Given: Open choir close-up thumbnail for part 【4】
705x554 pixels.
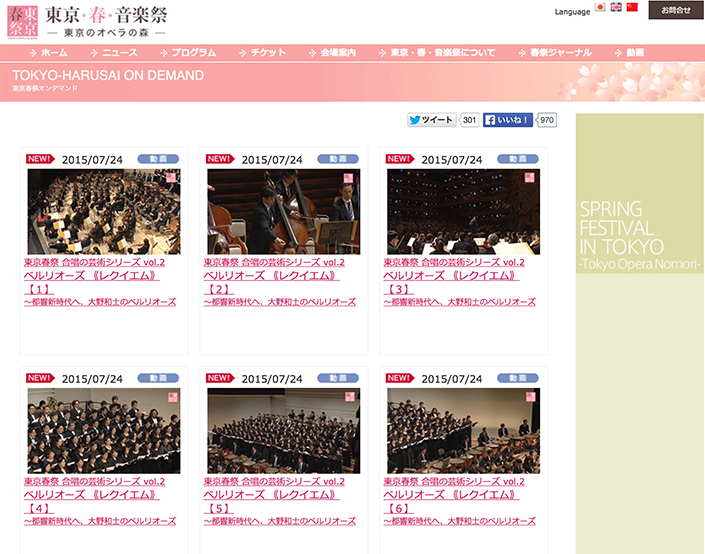Looking at the screenshot, I should (104, 431).
